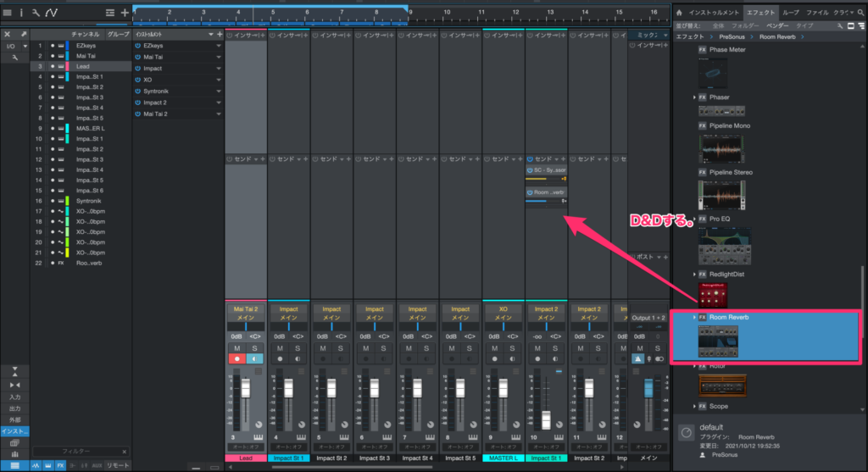Open dropdown arrow for Syntronik instrument
This screenshot has width=868, height=472.
pyautogui.click(x=219, y=91)
